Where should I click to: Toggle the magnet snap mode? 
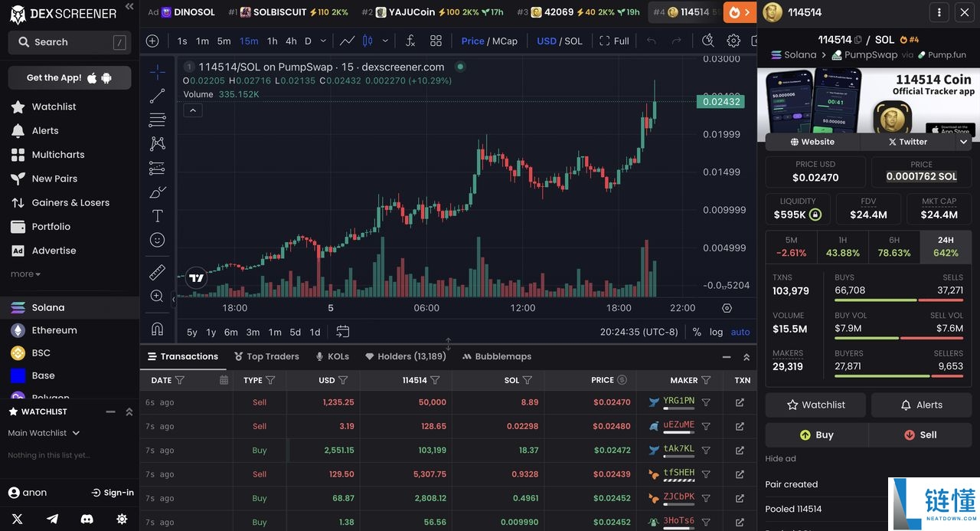click(157, 328)
